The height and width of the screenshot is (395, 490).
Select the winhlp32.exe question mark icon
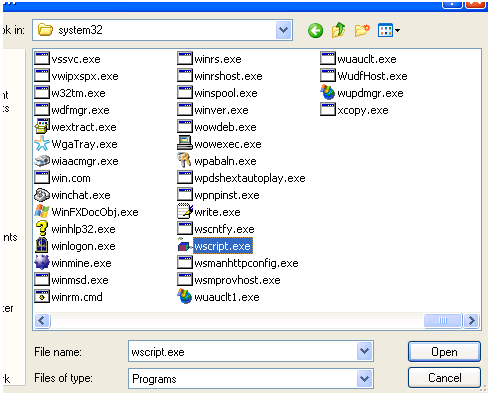[42, 229]
